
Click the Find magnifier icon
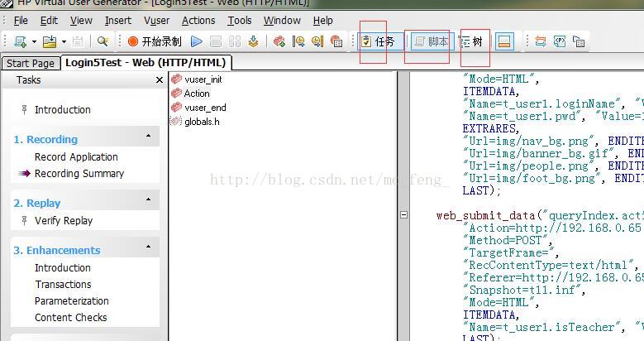pyautogui.click(x=103, y=41)
